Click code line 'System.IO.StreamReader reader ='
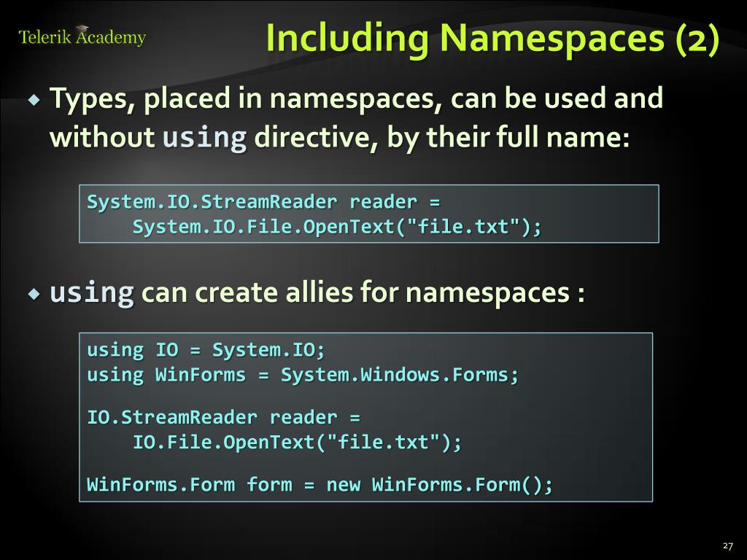 tap(263, 202)
